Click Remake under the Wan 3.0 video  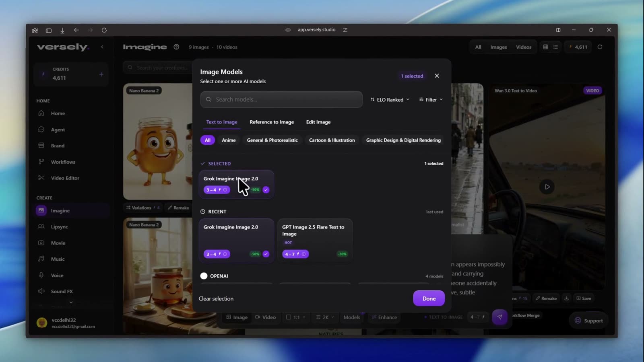pos(546,298)
